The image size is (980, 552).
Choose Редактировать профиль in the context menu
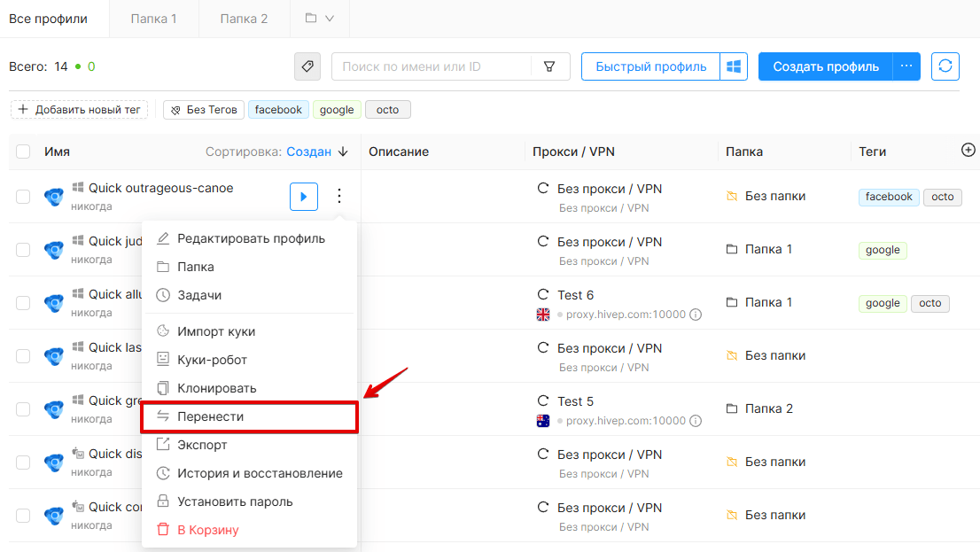pyautogui.click(x=249, y=239)
